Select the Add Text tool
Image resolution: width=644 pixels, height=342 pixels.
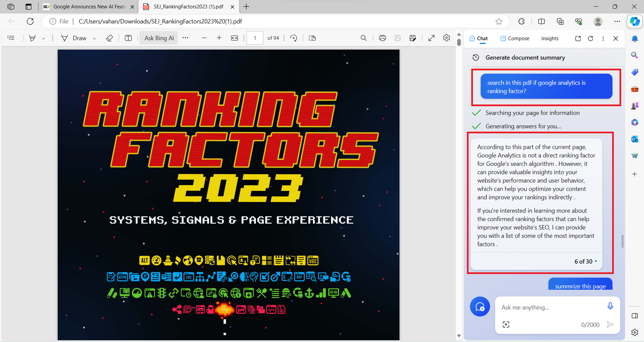pyautogui.click(x=128, y=38)
